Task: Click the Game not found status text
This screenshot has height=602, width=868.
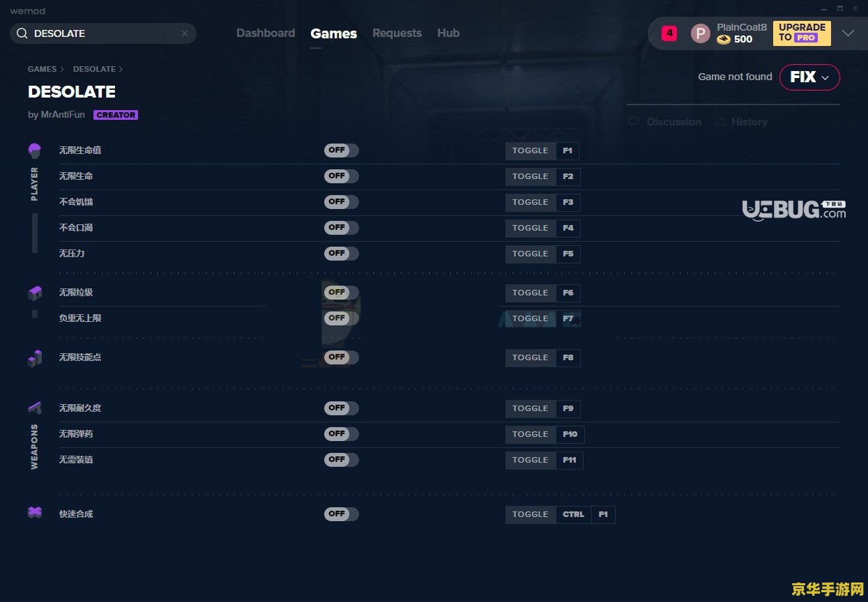Action: coord(735,77)
